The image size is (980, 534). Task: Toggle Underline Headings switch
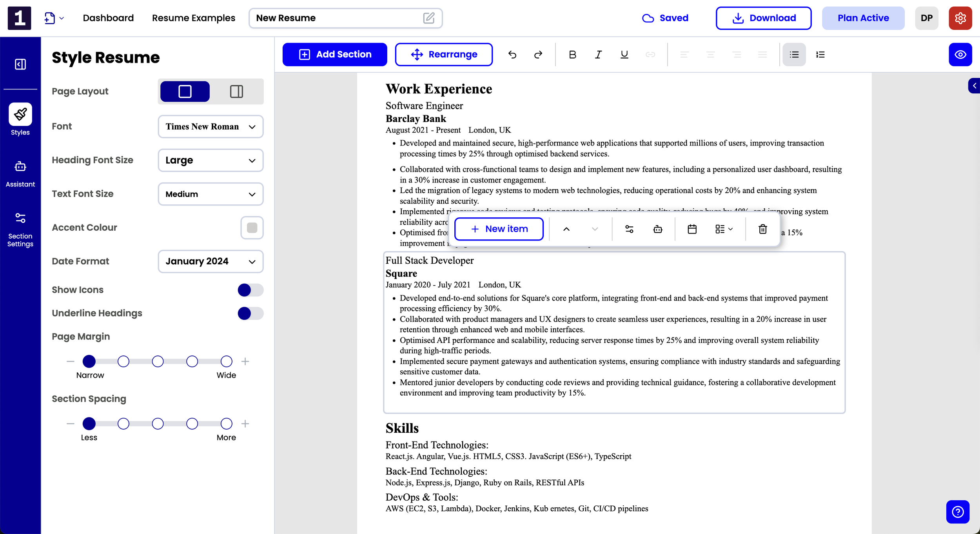point(250,313)
